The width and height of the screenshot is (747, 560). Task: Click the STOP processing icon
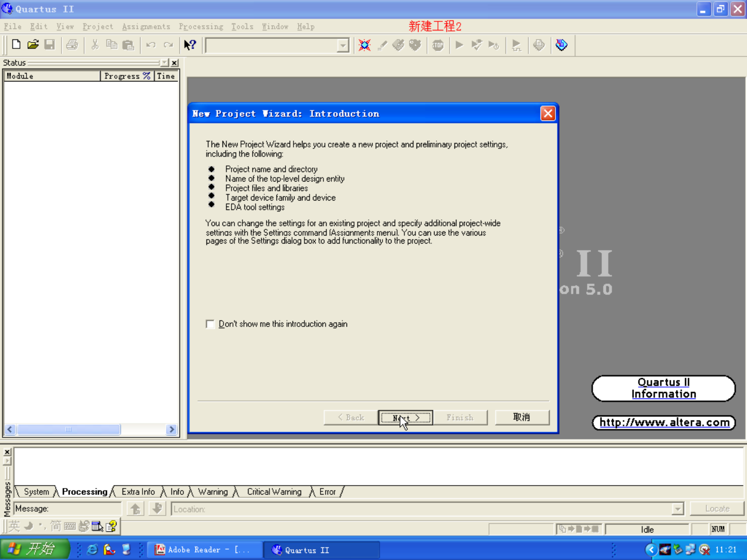(438, 45)
